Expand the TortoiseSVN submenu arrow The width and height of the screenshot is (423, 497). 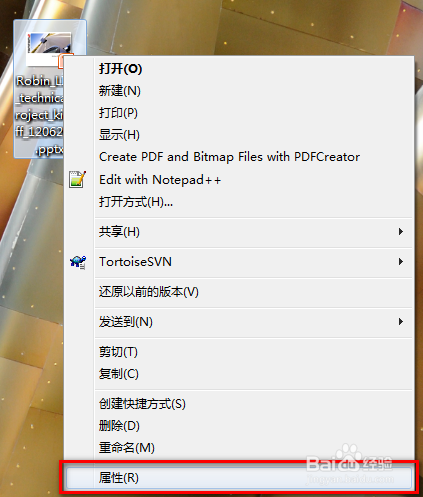tap(401, 262)
